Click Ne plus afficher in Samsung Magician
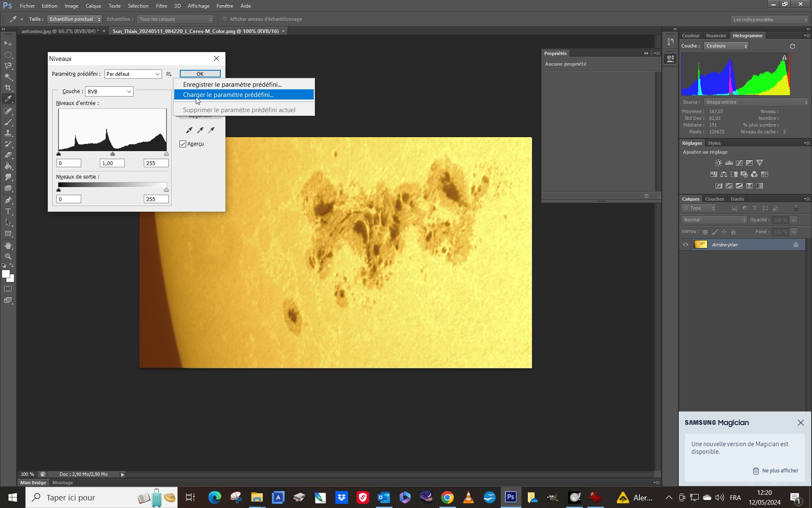This screenshot has width=812, height=508. coord(776,471)
